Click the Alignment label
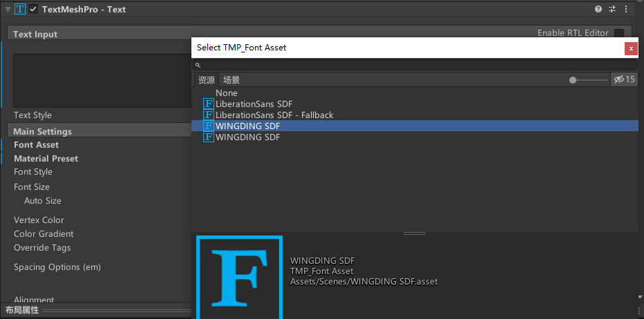Image resolution: width=644 pixels, height=319 pixels. 34,300
